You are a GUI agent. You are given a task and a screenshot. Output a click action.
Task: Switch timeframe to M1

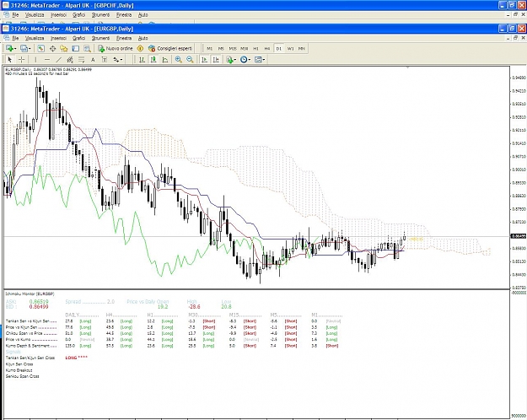click(209, 48)
